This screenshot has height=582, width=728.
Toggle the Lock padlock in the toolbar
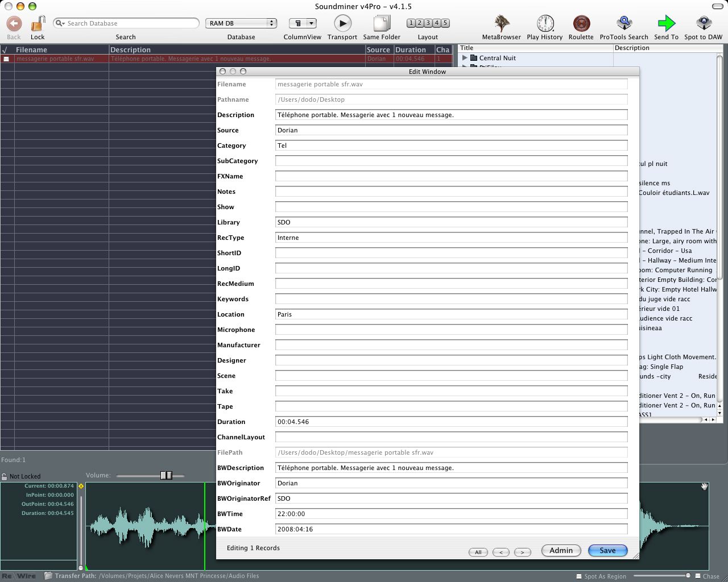click(x=38, y=23)
